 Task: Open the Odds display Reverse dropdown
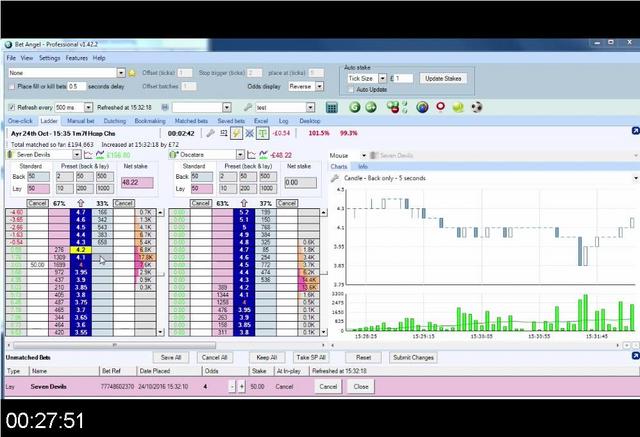point(320,87)
